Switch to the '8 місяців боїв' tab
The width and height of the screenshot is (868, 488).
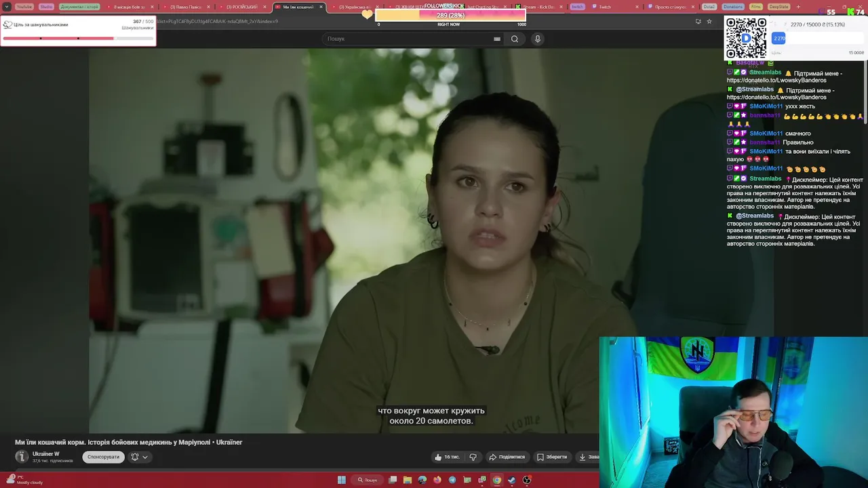(x=129, y=7)
